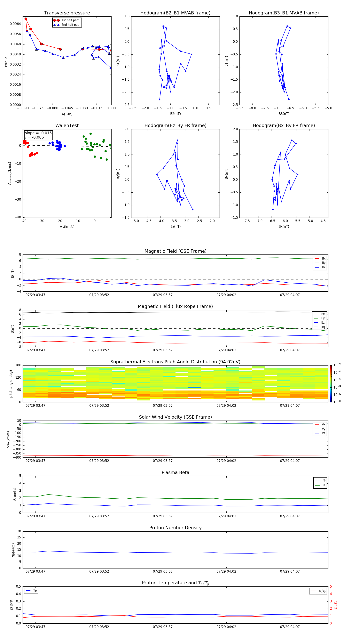This screenshot has width=351, height=644.
Task: Click the "WalenTest" plot title
Action: 67,125
